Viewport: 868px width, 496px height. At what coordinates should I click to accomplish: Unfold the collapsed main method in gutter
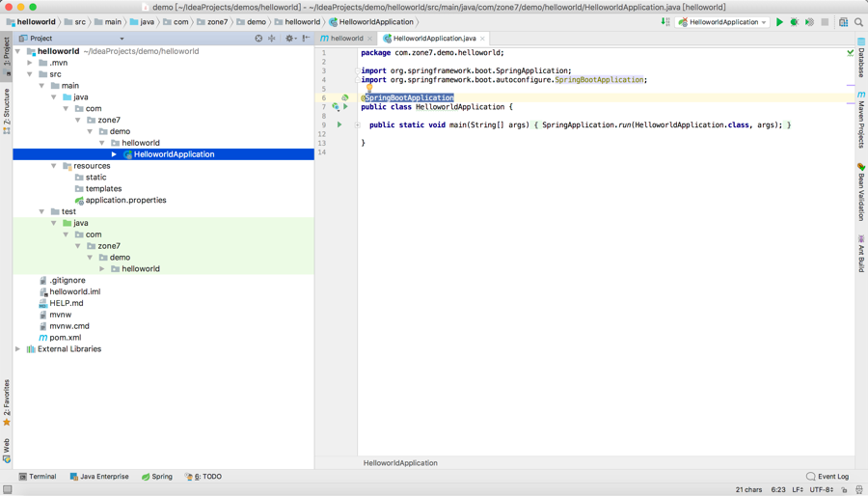[x=357, y=124]
